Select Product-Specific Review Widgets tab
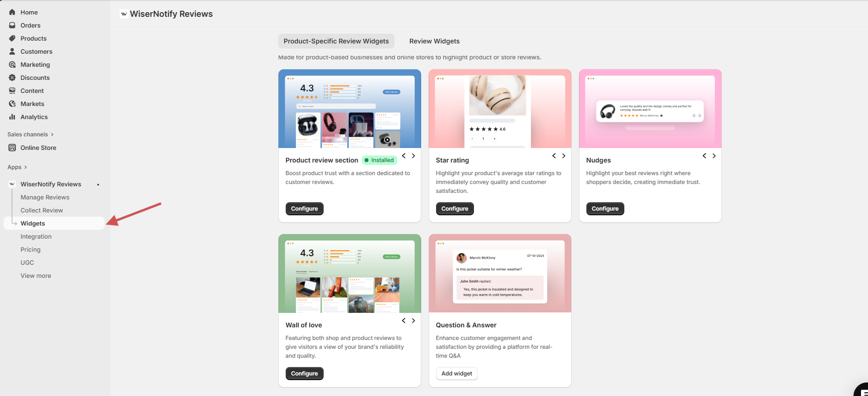 tap(336, 41)
